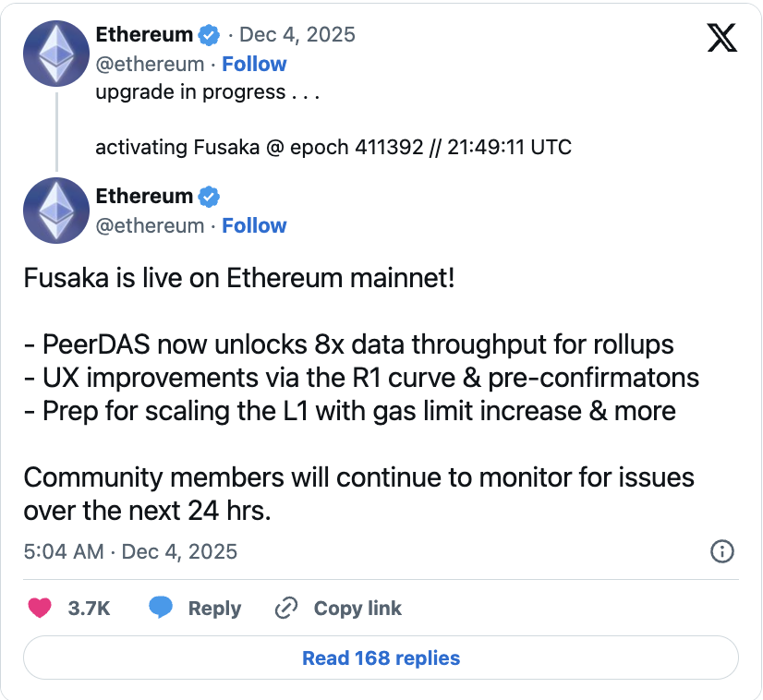
Task: Open the Twitter info circle icon
Action: 721,551
